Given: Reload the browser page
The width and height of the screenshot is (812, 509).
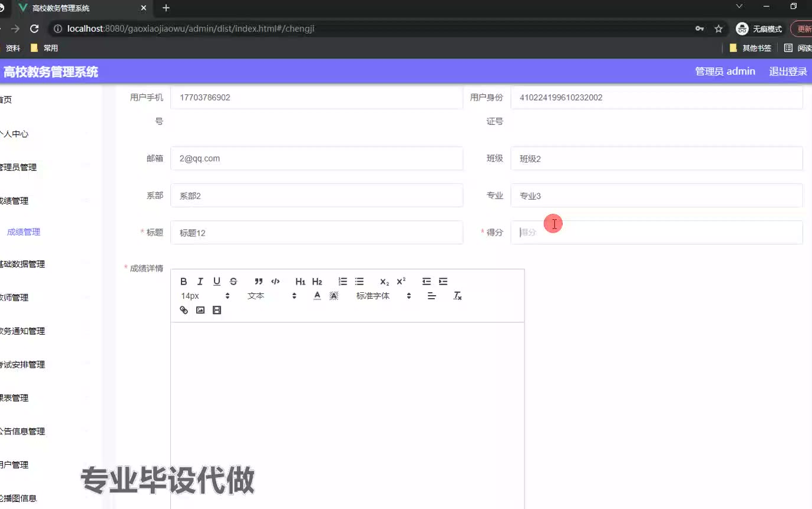Looking at the screenshot, I should [34, 28].
